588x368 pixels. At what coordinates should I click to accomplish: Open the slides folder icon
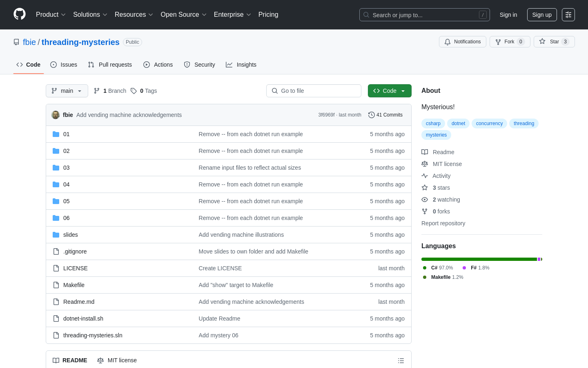(56, 235)
